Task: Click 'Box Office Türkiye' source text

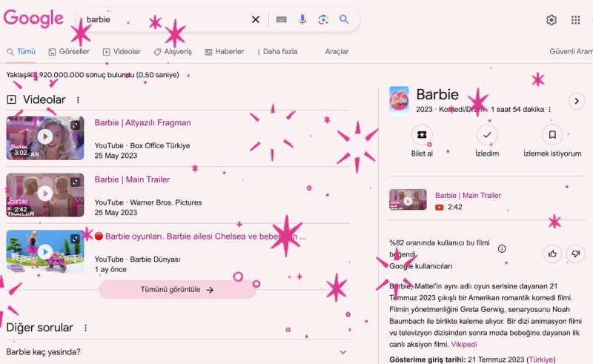Action: (x=160, y=146)
